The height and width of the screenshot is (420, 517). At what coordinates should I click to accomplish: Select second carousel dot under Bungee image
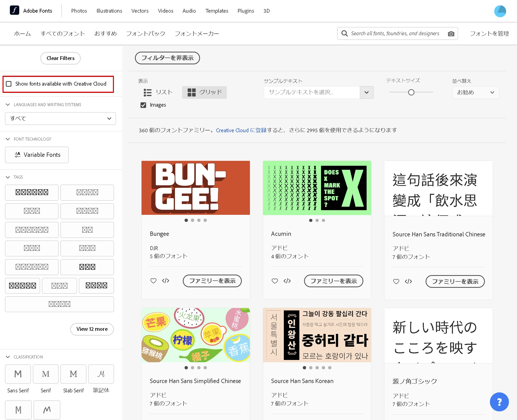point(193,220)
